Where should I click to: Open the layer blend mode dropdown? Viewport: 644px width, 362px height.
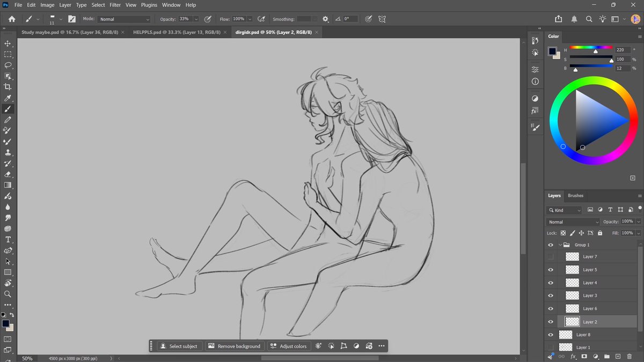(573, 221)
